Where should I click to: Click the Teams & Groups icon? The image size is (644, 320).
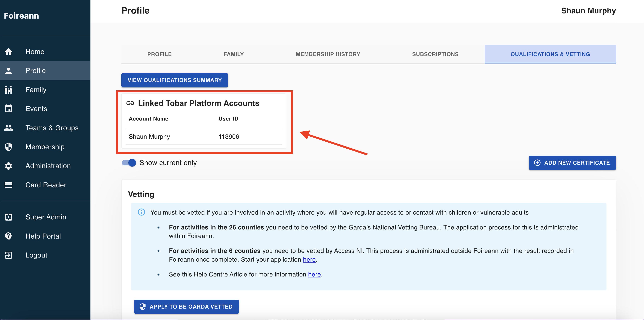(x=9, y=128)
